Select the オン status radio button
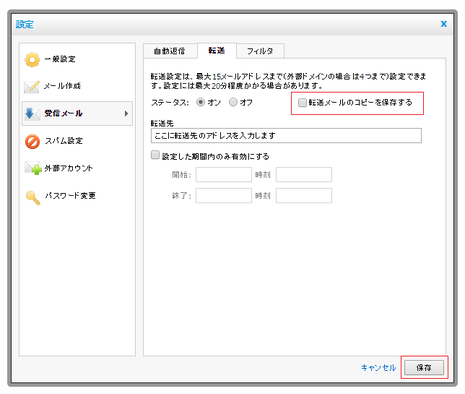This screenshot has height=394, width=465. 200,102
